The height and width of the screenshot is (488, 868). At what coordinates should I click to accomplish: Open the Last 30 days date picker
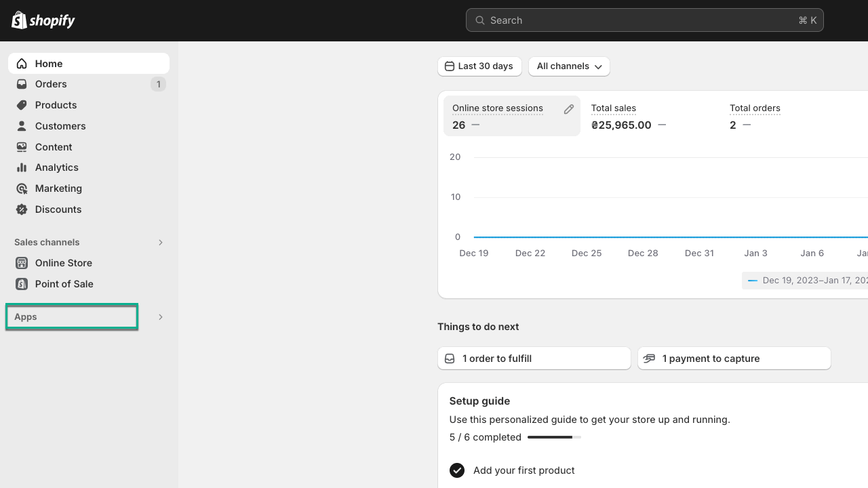click(x=479, y=66)
